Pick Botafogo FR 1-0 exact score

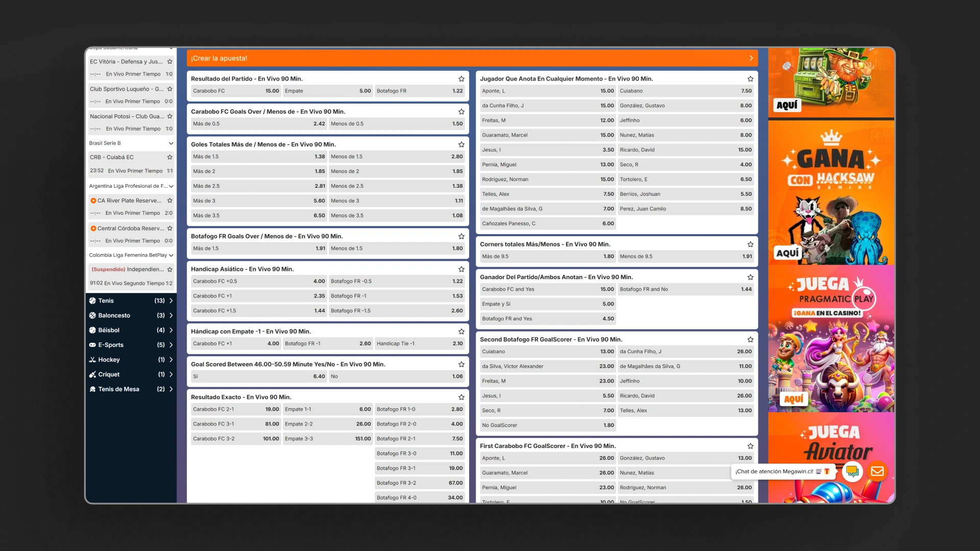click(420, 410)
